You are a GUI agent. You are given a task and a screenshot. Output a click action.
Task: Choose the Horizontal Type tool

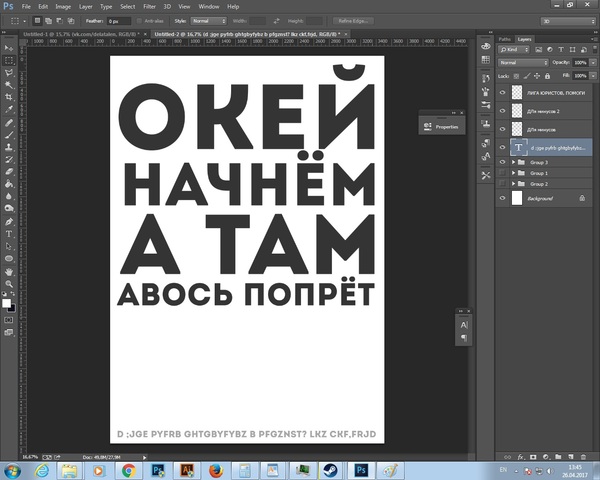(x=9, y=233)
